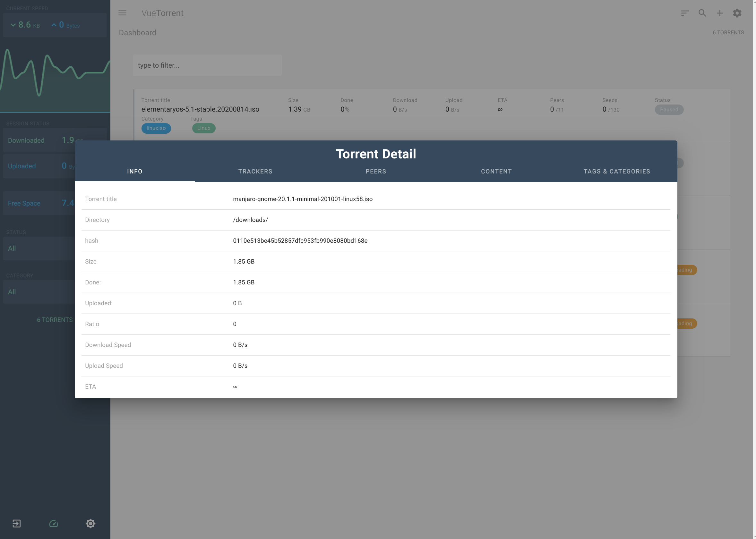Click the logout icon in sidebar
The width and height of the screenshot is (756, 539).
click(x=17, y=523)
